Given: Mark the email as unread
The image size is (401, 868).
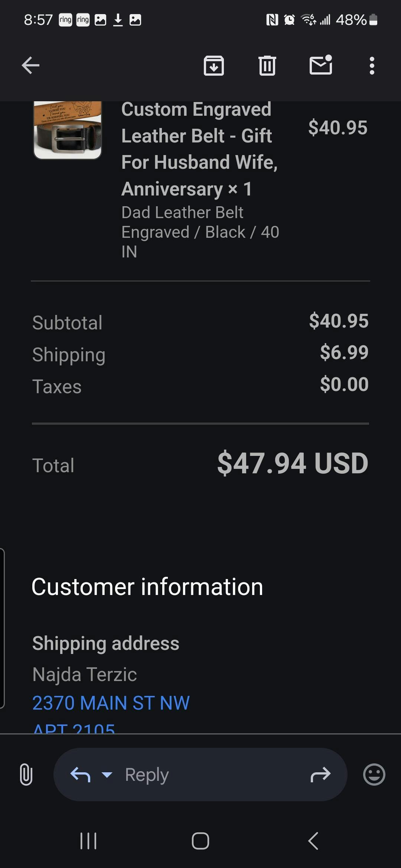Looking at the screenshot, I should [x=321, y=65].
